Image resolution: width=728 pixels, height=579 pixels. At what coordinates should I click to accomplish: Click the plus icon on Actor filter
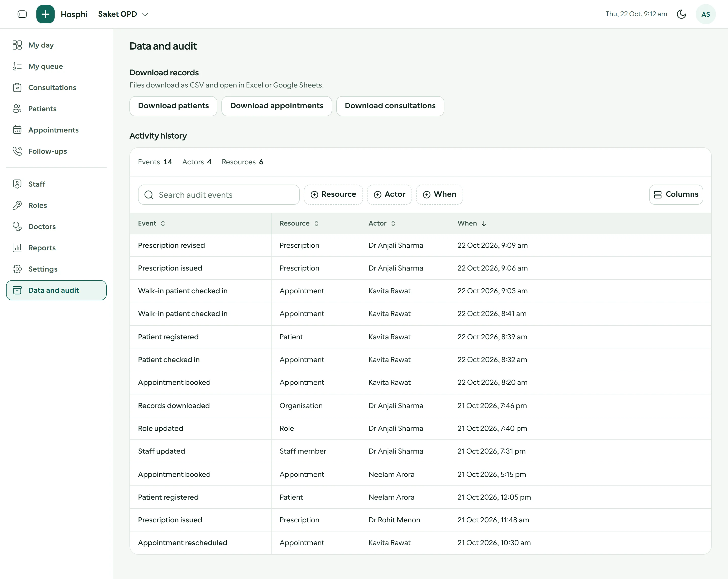coord(377,195)
